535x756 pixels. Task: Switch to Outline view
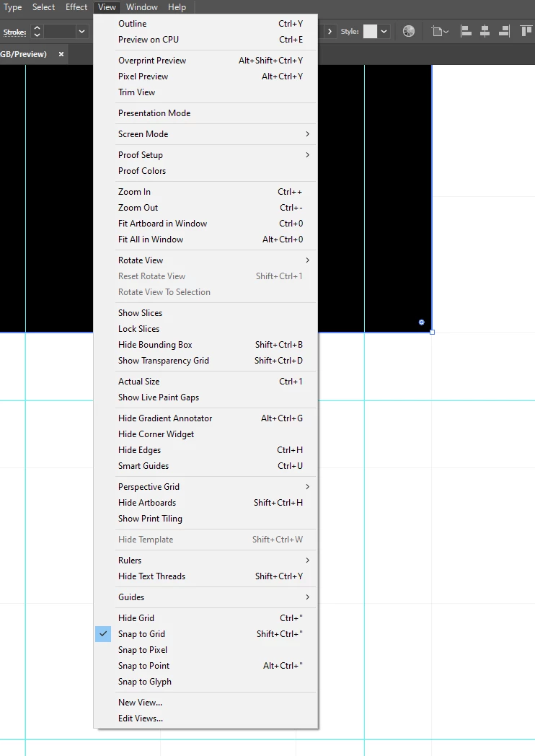(x=205, y=24)
